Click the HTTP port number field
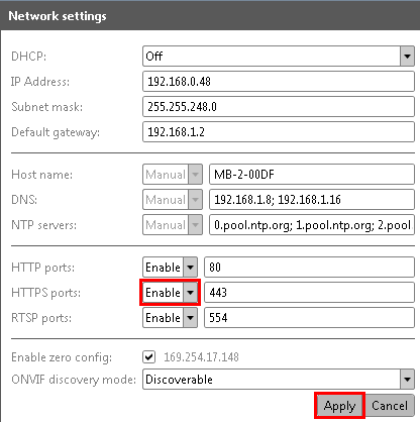The height and width of the screenshot is (422, 420). tap(309, 267)
